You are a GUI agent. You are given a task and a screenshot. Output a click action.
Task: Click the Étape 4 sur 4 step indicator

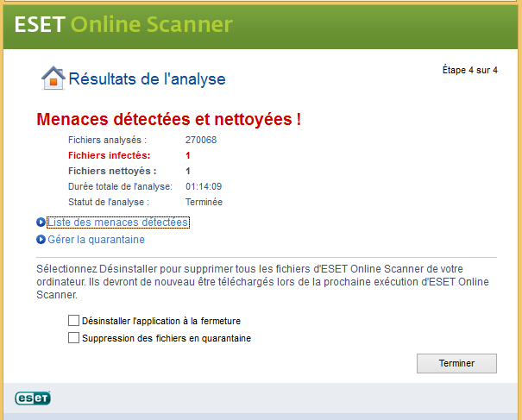pyautogui.click(x=469, y=70)
